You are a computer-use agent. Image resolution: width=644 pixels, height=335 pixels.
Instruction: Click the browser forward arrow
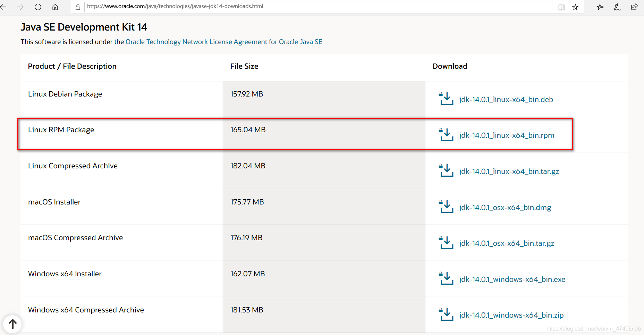coord(20,7)
